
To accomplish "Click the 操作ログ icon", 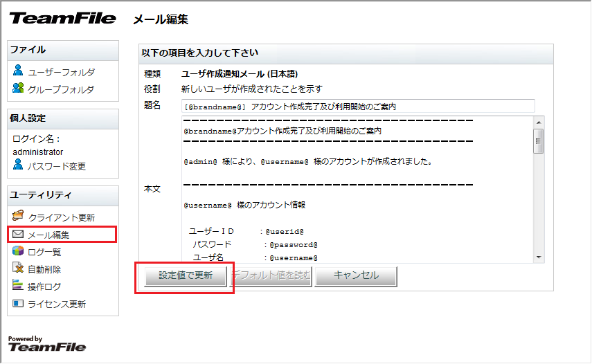I will pyautogui.click(x=18, y=286).
